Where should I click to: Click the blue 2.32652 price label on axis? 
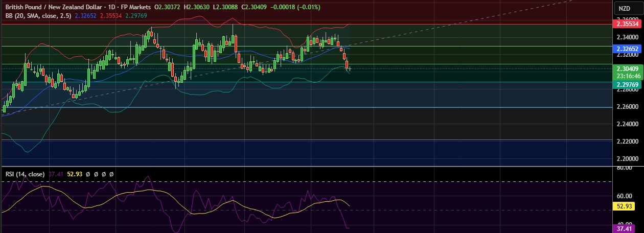pos(627,49)
